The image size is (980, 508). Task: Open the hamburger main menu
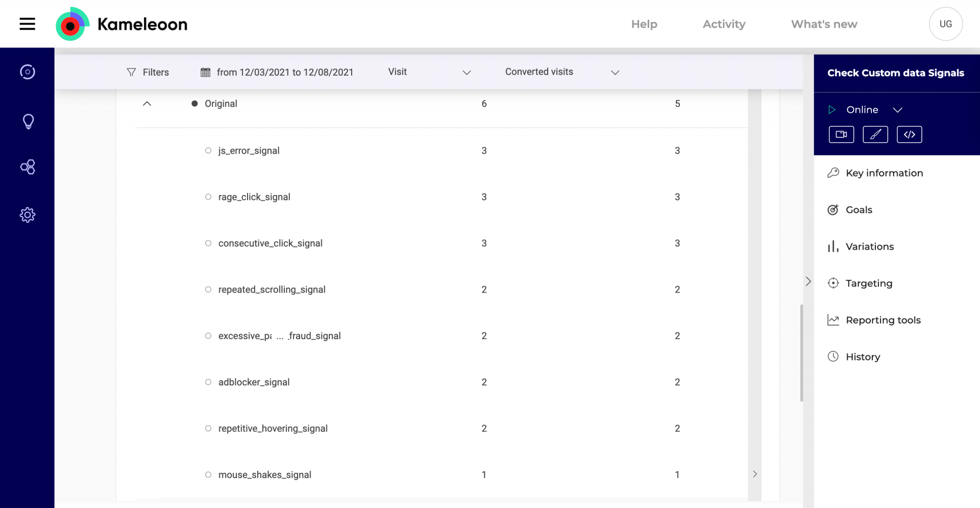(28, 24)
